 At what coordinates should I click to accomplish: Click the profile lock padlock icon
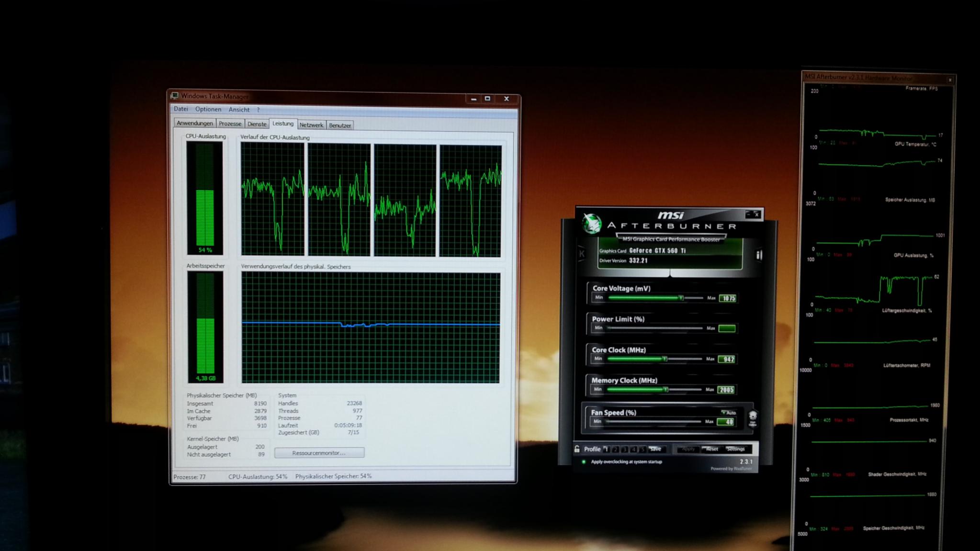point(577,449)
